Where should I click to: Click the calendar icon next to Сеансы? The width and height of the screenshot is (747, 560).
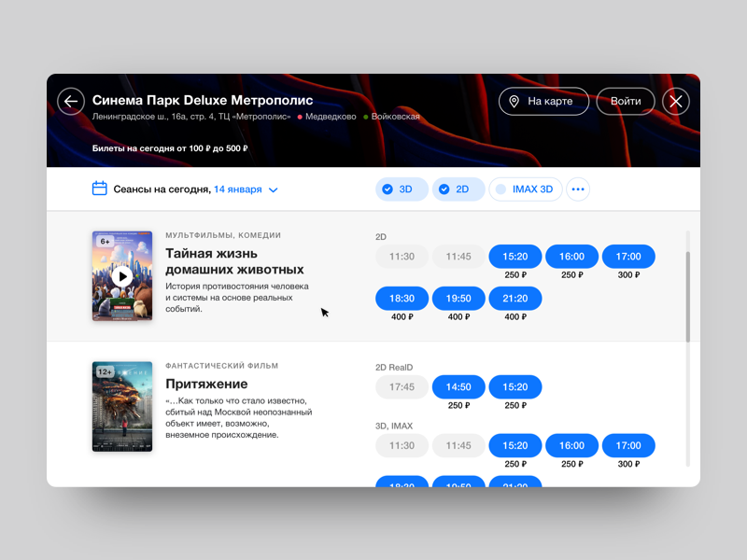(99, 189)
